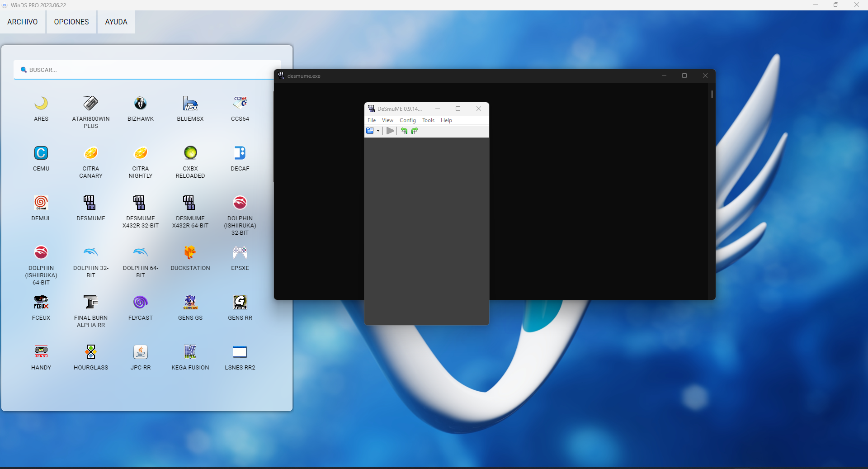The width and height of the screenshot is (868, 469).
Task: Launch the ARES emulator icon
Action: (41, 104)
